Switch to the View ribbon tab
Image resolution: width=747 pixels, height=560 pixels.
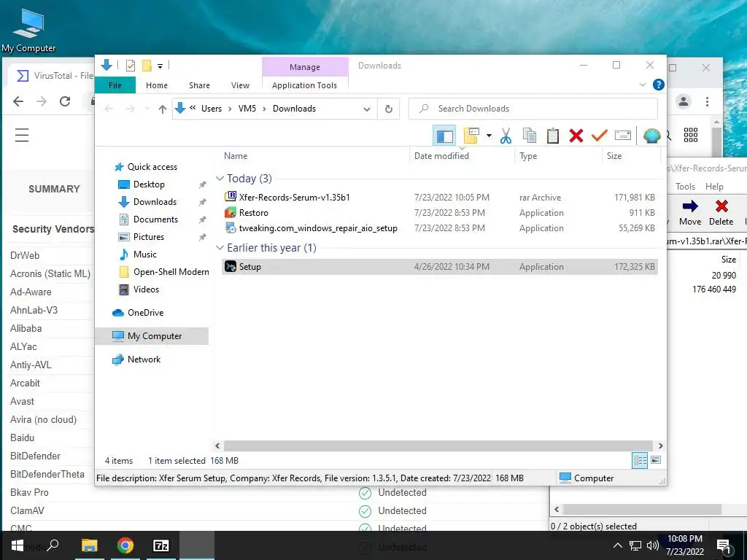point(240,85)
